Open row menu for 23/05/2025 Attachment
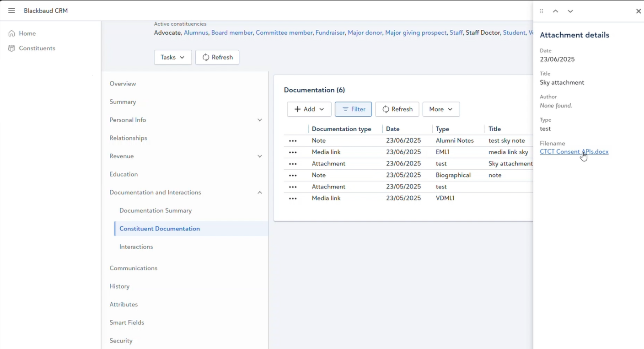Viewport: 644px width, 349px height. 293,187
